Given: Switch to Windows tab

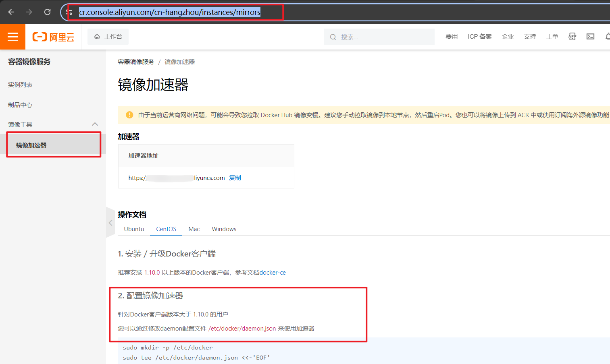Looking at the screenshot, I should click(x=224, y=229).
